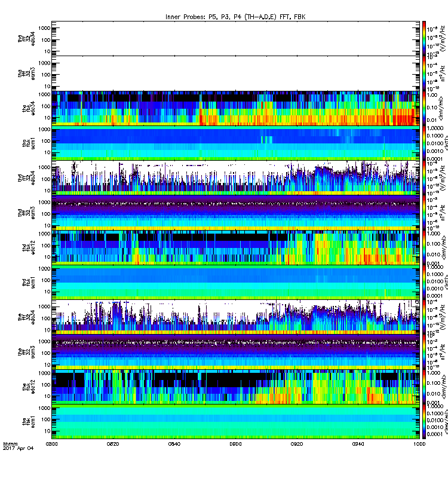The image size is (448, 478).
Task: Click the thd fff scm3 spectrogram panel
Action: [x=235, y=213]
